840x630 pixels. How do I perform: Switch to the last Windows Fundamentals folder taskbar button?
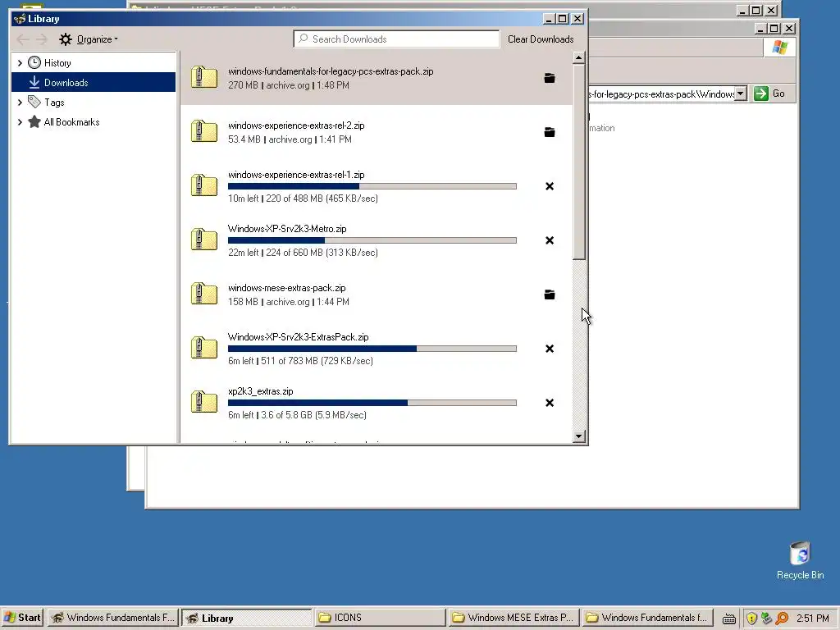[x=647, y=618]
